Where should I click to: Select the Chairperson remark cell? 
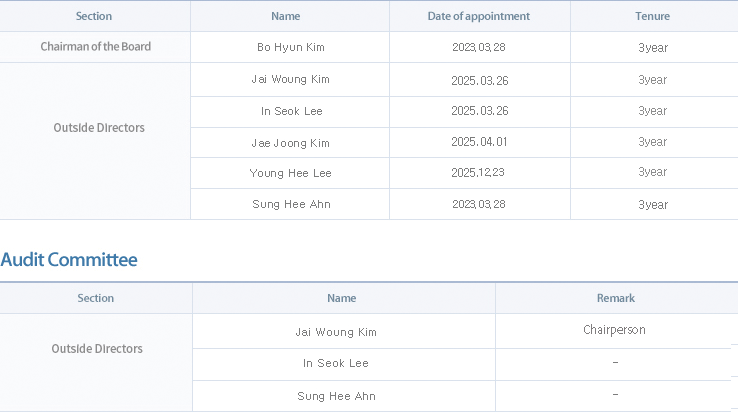(x=614, y=329)
